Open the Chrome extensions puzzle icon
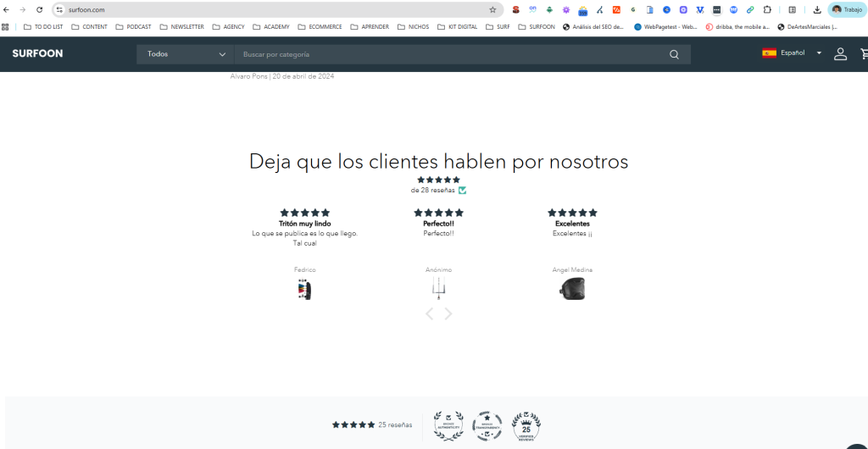The height and width of the screenshot is (449, 868). [767, 9]
